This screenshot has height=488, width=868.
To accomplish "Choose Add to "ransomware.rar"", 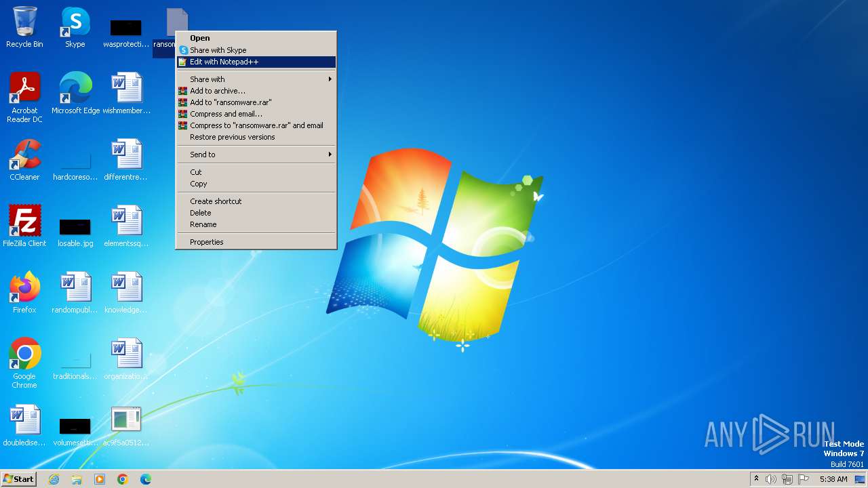I will coord(256,102).
